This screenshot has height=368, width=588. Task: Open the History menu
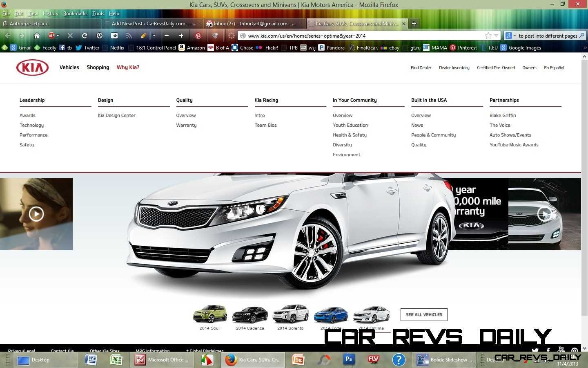(51, 13)
